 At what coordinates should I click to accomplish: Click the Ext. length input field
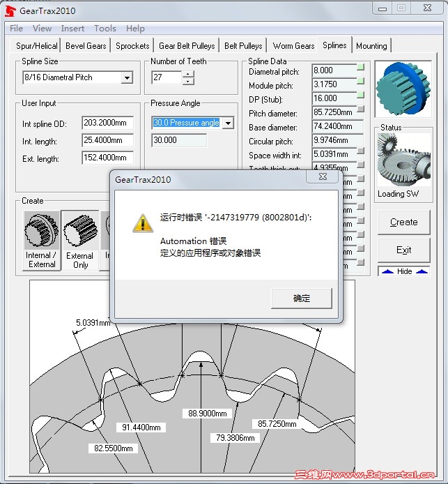coord(107,158)
